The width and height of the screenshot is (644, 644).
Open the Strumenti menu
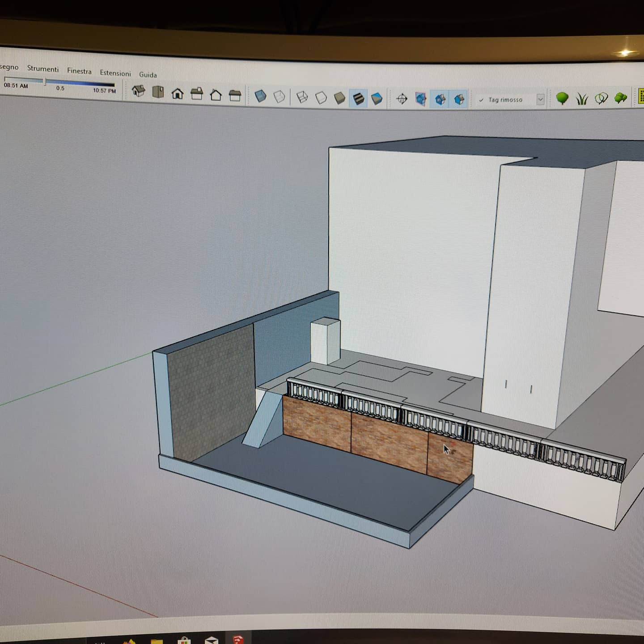tap(43, 68)
